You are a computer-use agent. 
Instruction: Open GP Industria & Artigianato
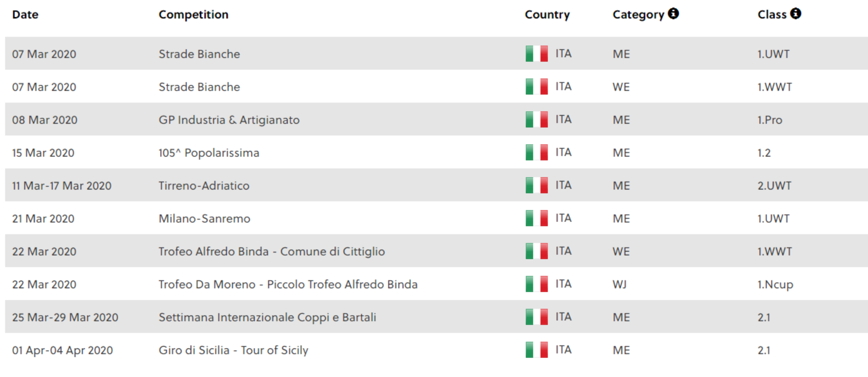[229, 120]
